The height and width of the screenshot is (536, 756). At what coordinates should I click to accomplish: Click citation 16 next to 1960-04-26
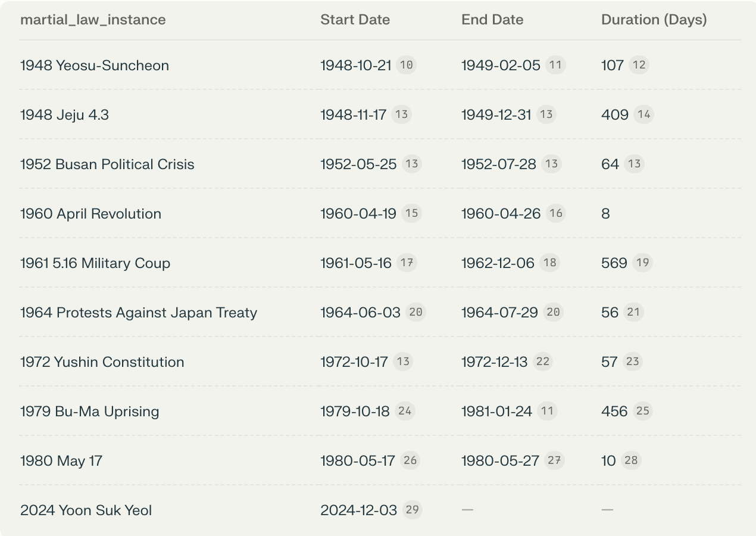click(555, 213)
